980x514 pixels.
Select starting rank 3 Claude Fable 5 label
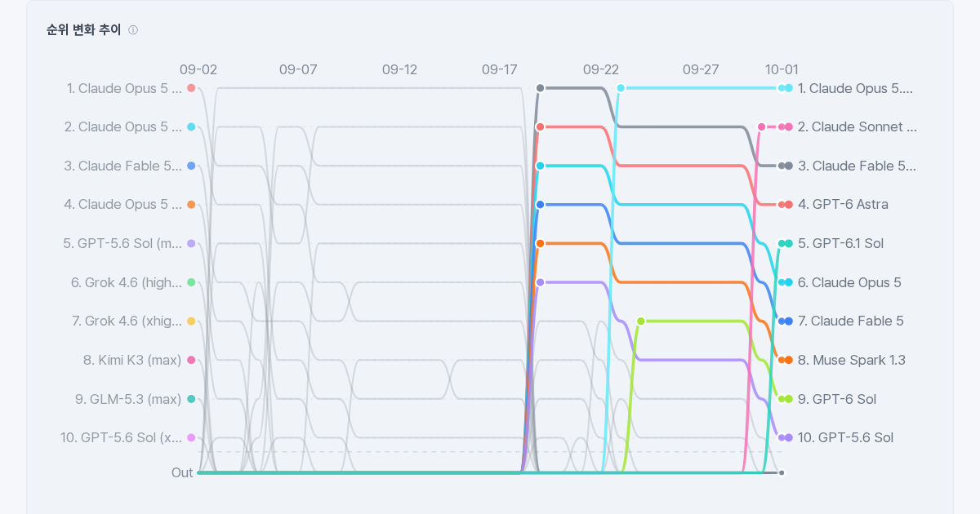pos(123,166)
